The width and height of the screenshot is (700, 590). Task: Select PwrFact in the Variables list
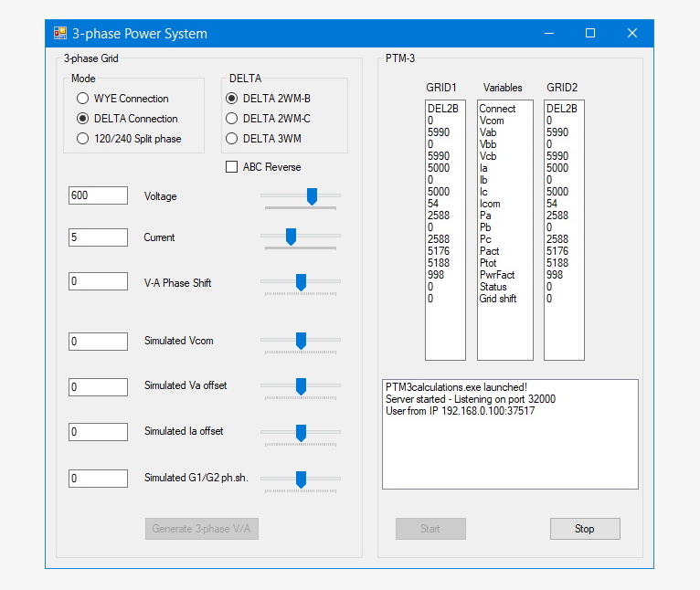(497, 275)
